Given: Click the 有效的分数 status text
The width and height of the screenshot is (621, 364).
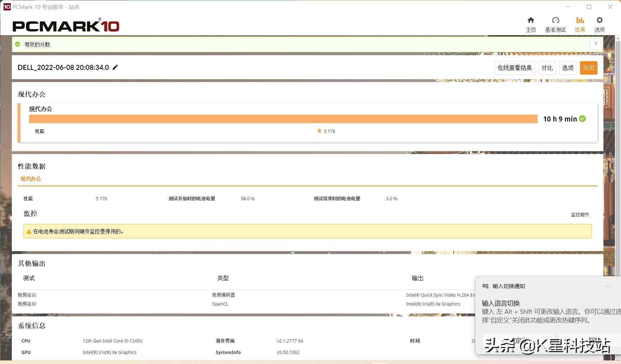Looking at the screenshot, I should coord(37,44).
